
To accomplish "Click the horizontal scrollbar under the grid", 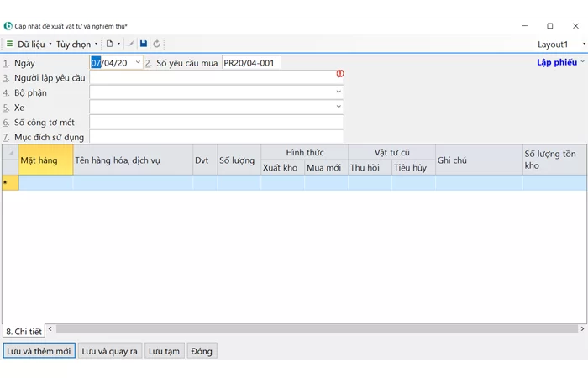I will coord(311,329).
